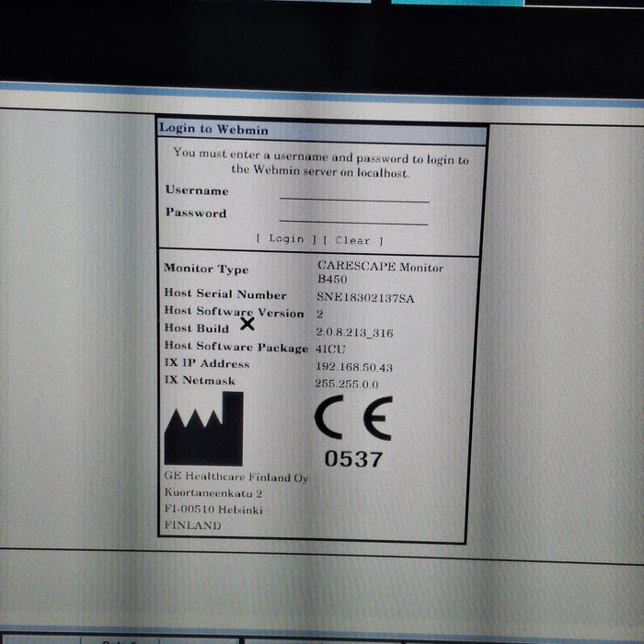Click the Login button
Image resolution: width=644 pixels, height=644 pixels.
point(286,238)
